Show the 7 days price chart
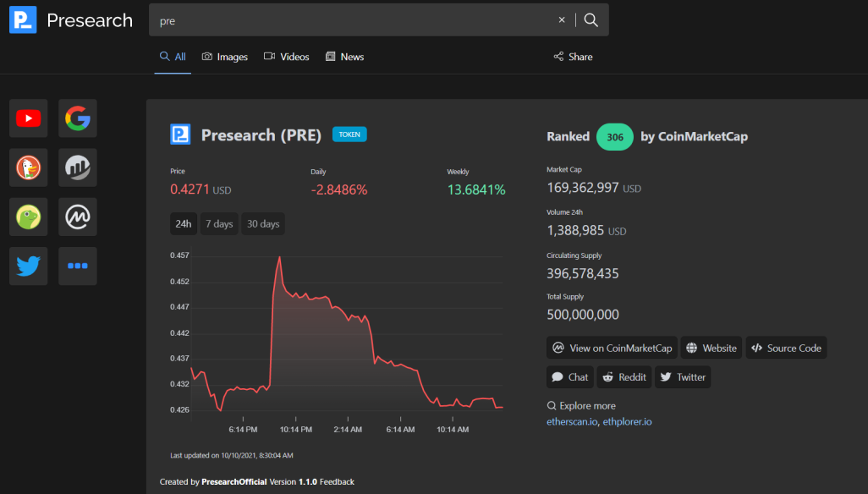 (x=219, y=224)
